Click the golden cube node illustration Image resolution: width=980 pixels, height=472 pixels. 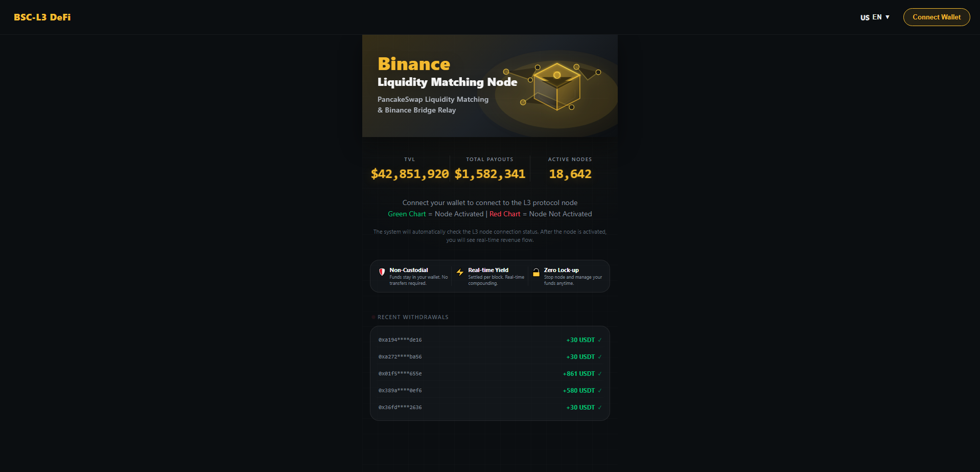click(x=557, y=86)
